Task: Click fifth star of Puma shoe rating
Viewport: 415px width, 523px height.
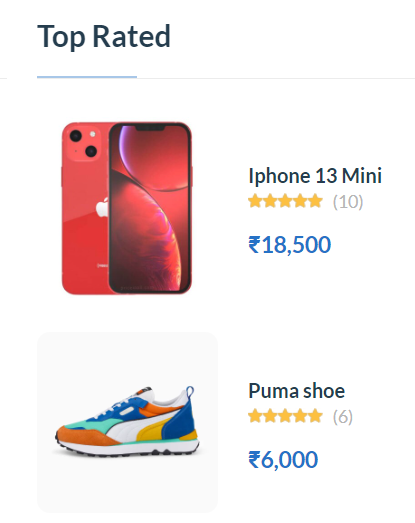Action: 316,416
